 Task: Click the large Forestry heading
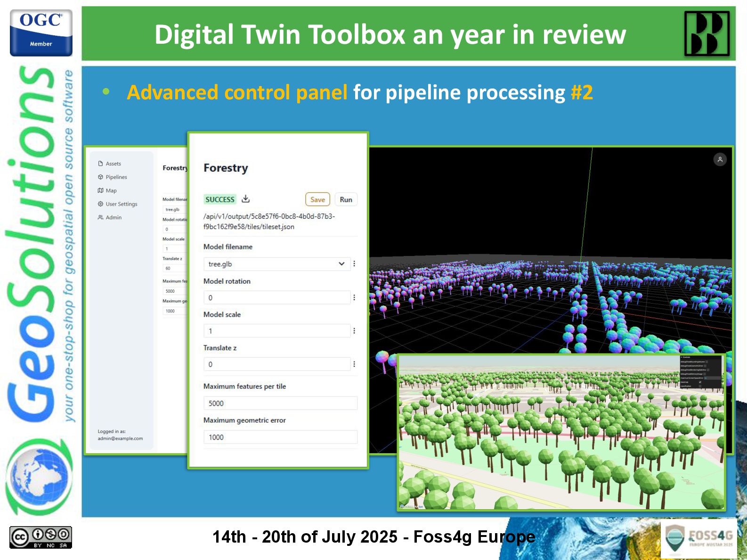pos(226,168)
